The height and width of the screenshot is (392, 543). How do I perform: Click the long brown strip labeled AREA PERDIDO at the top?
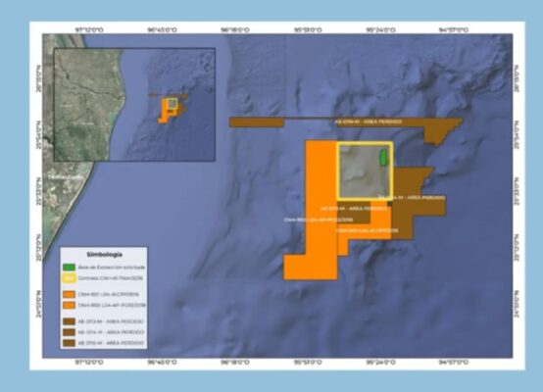(x=346, y=122)
